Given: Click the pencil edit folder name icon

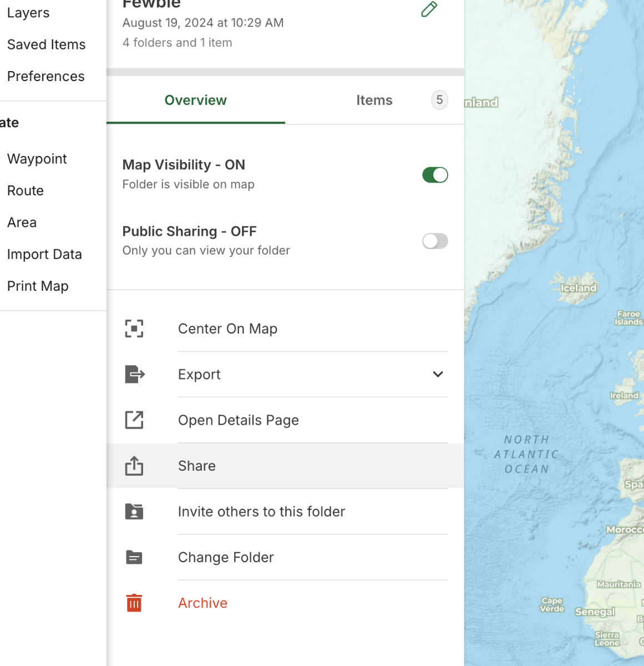Looking at the screenshot, I should pyautogui.click(x=429, y=9).
